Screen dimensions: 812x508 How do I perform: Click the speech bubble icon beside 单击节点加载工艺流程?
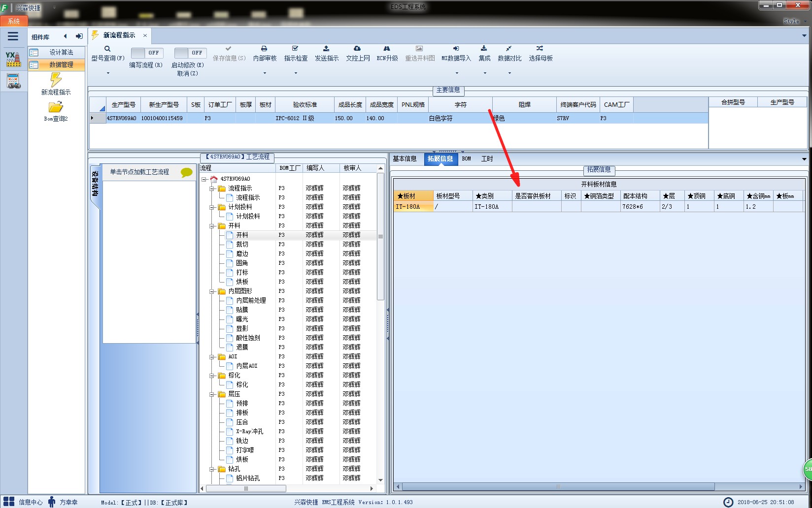(x=187, y=172)
